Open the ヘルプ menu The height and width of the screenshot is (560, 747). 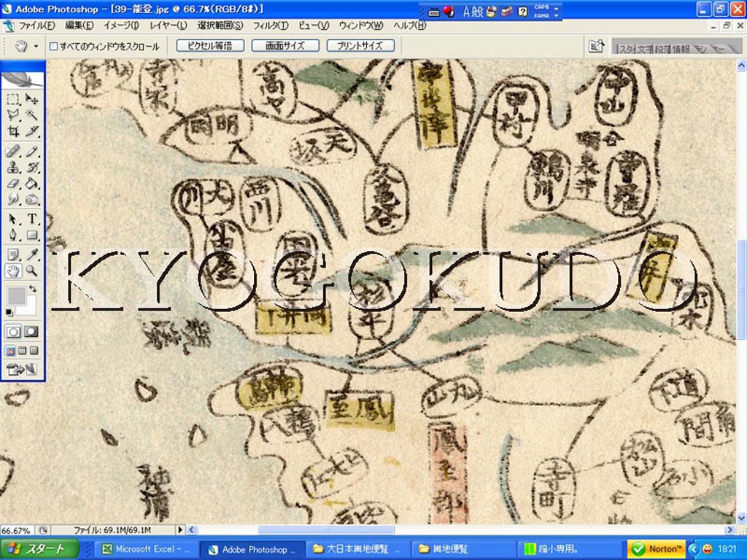point(410,26)
